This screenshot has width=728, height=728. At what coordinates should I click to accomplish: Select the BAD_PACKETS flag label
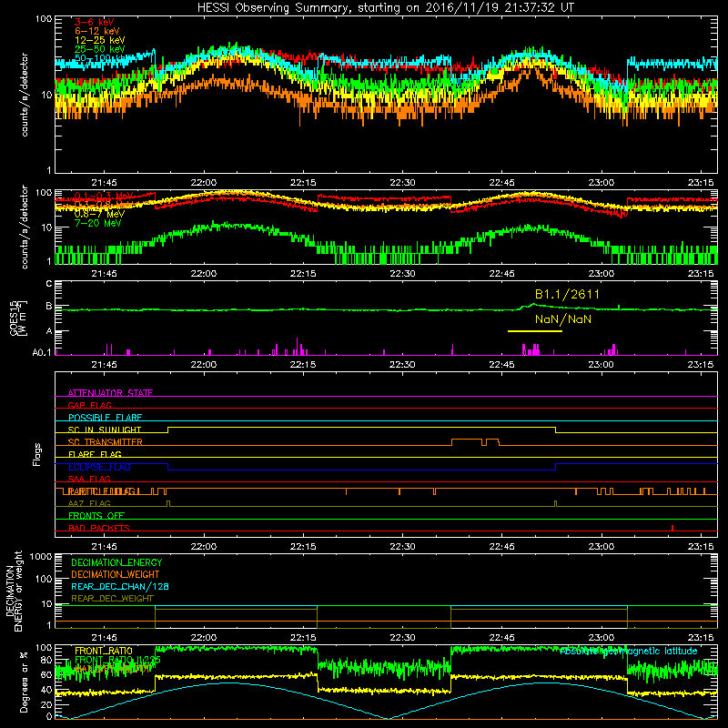pos(99,528)
